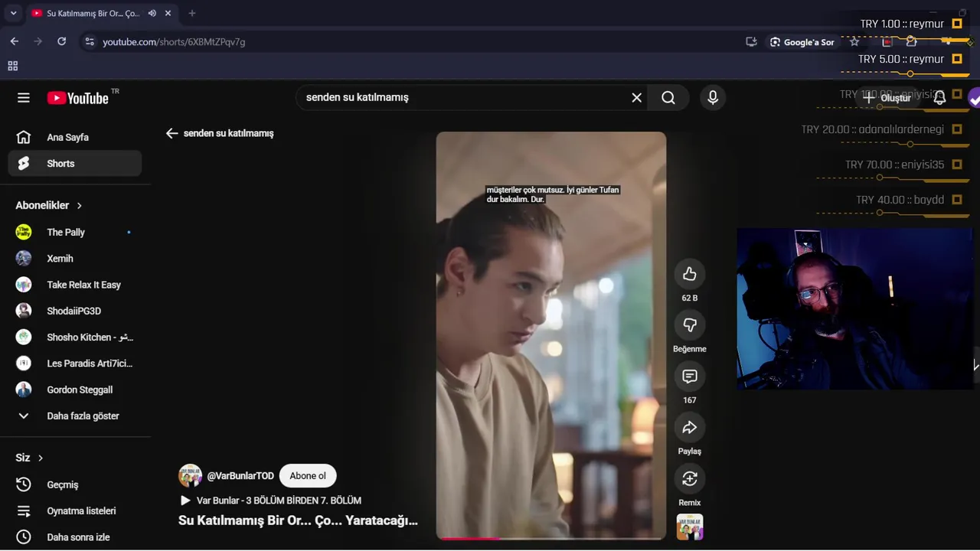Open new browser tab with plus
This screenshot has width=980, height=551.
192,13
